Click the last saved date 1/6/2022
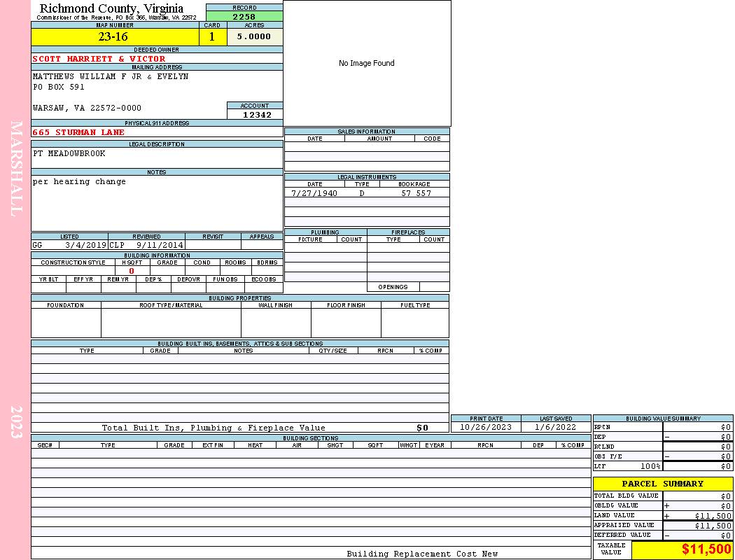The width and height of the screenshot is (735, 560). (556, 427)
